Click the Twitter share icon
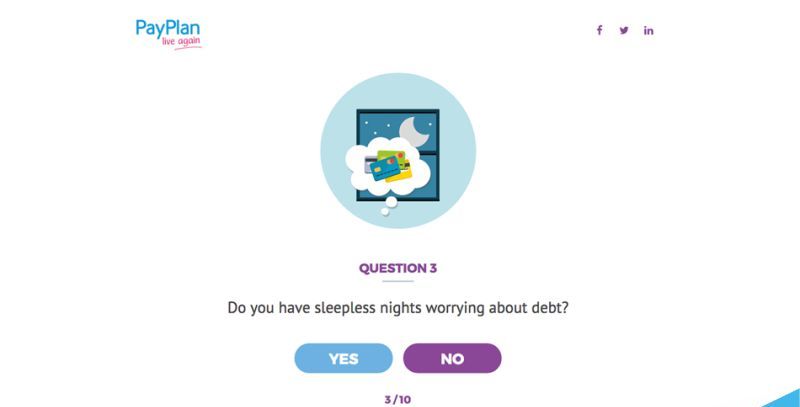The image size is (800, 407). click(624, 30)
